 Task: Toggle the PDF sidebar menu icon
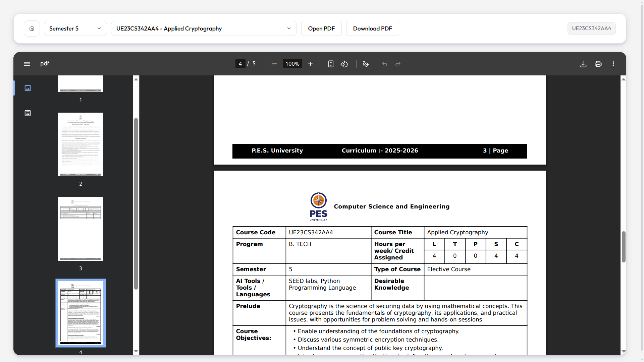[x=27, y=64]
